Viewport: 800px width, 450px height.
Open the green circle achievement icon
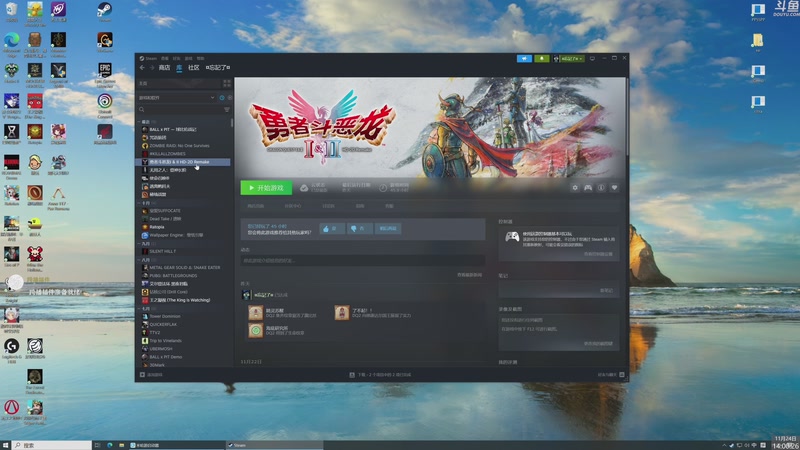pos(256,331)
